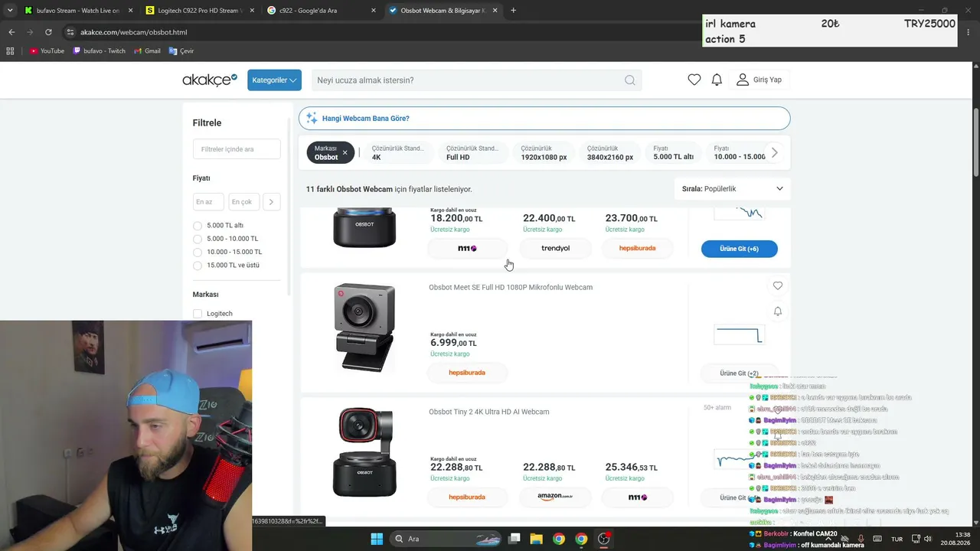
Task: Open the amazon.com.tr offer for Obsbot Tiny 2
Action: point(555,497)
